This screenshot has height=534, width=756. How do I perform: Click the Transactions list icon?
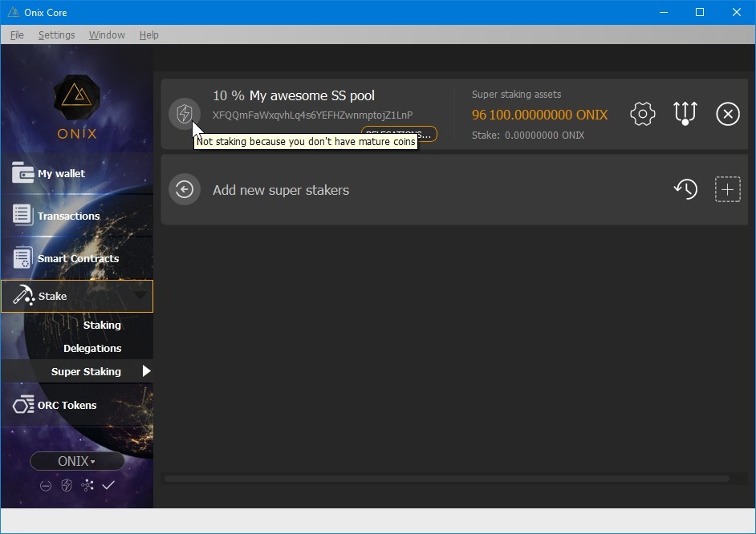tap(22, 215)
